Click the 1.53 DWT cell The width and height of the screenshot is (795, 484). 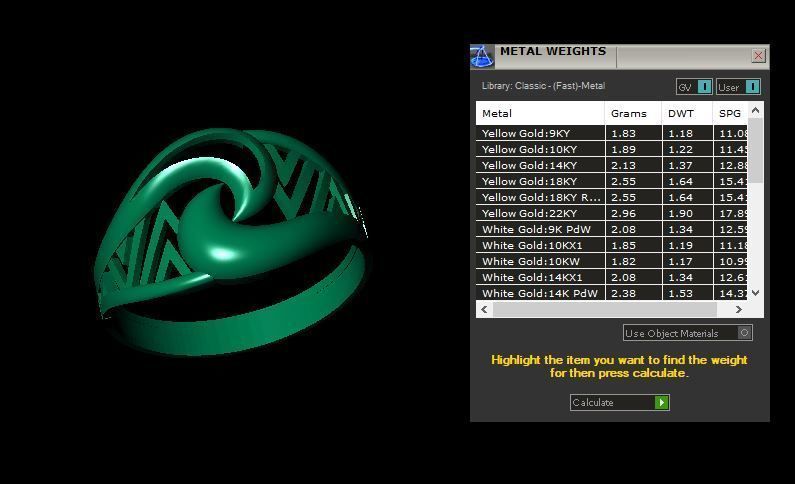pyautogui.click(x=688, y=293)
